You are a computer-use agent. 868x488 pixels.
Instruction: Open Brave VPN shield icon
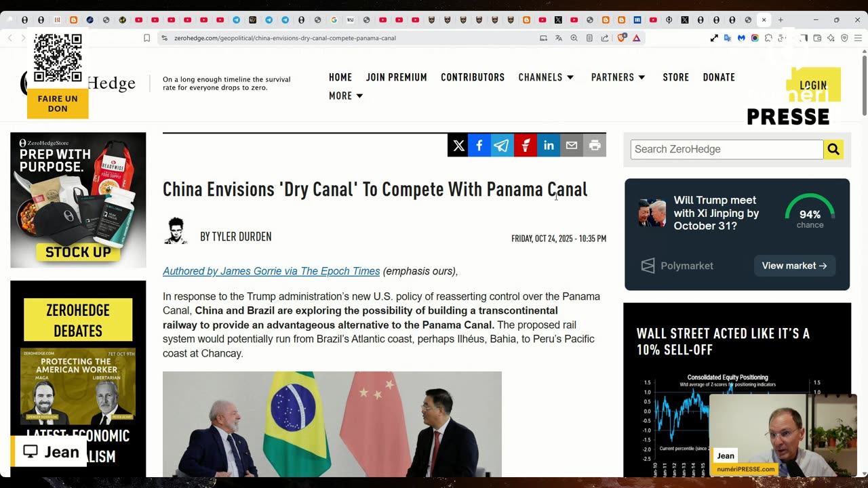(x=844, y=38)
